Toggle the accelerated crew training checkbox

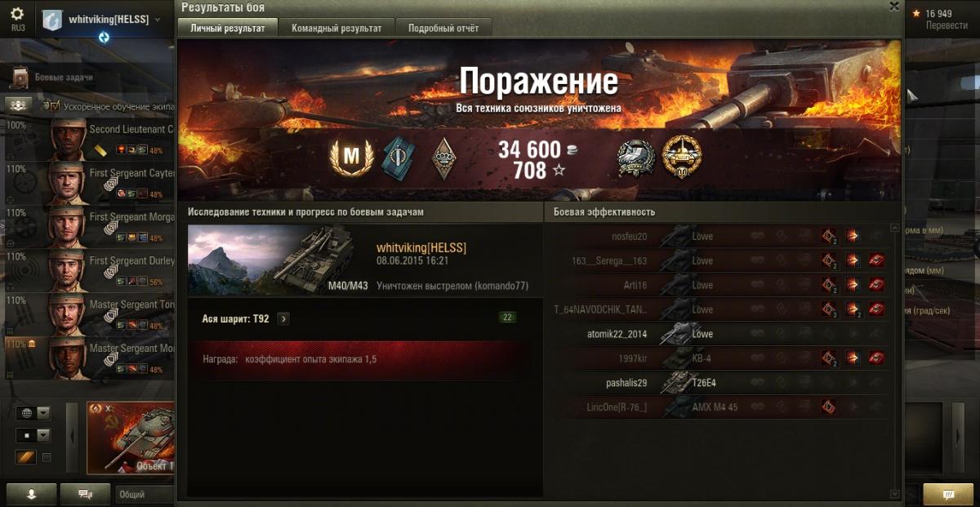point(56,106)
